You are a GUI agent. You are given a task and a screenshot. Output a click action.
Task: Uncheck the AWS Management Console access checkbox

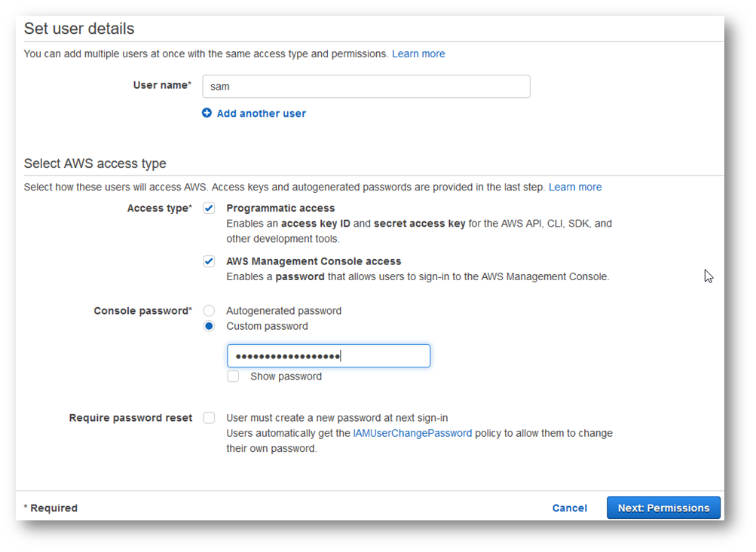click(x=209, y=261)
